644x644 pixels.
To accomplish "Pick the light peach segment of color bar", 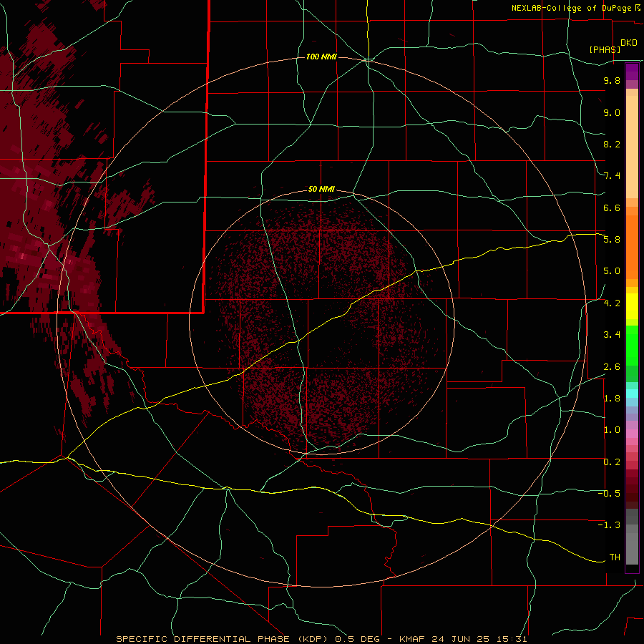I will (632, 147).
